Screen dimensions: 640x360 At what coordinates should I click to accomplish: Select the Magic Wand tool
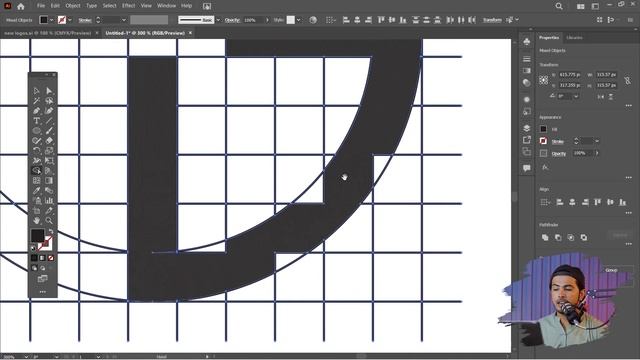click(x=36, y=100)
